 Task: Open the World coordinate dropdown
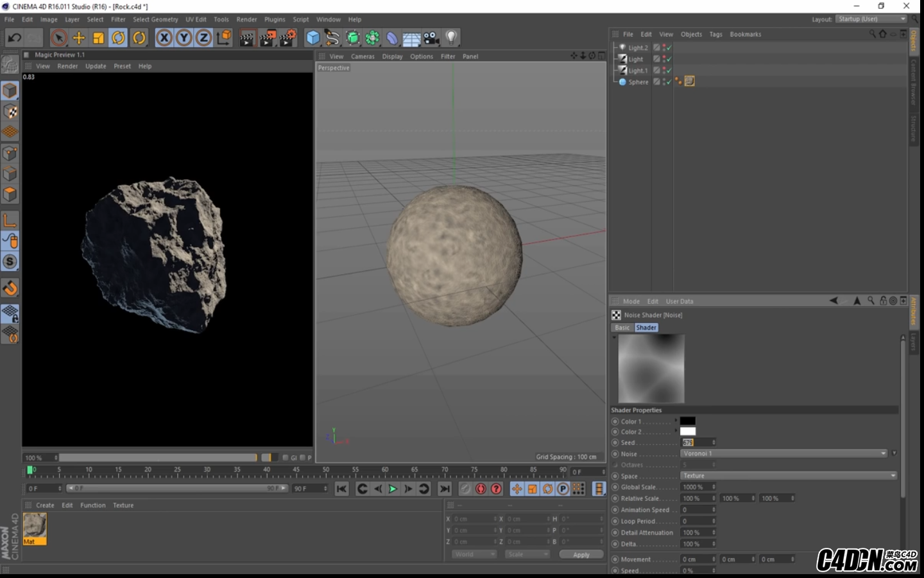[475, 554]
